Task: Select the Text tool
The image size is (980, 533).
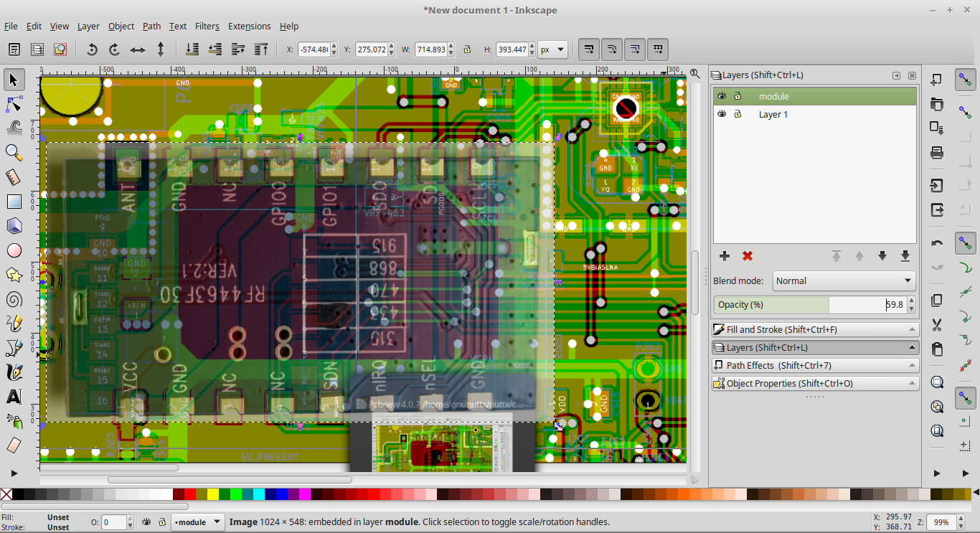Action: 14,397
